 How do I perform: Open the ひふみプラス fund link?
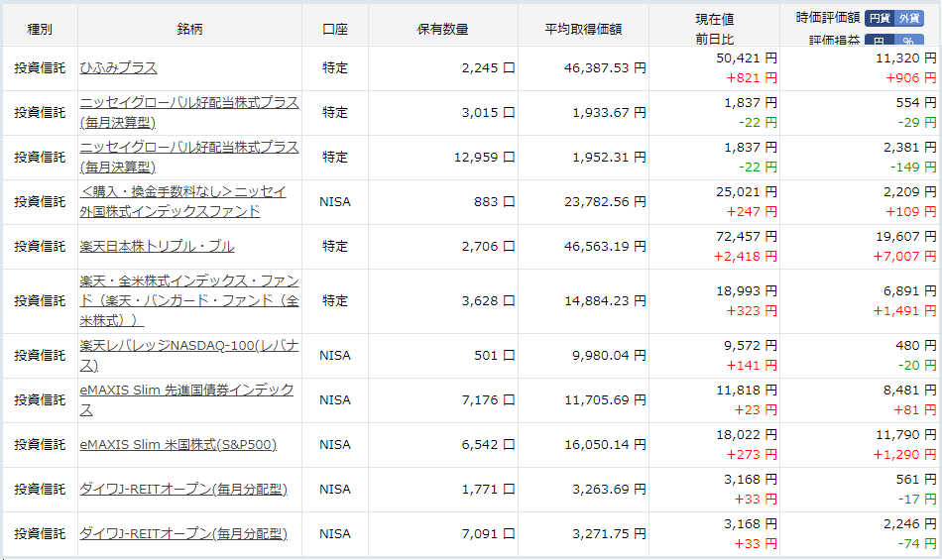point(118,67)
